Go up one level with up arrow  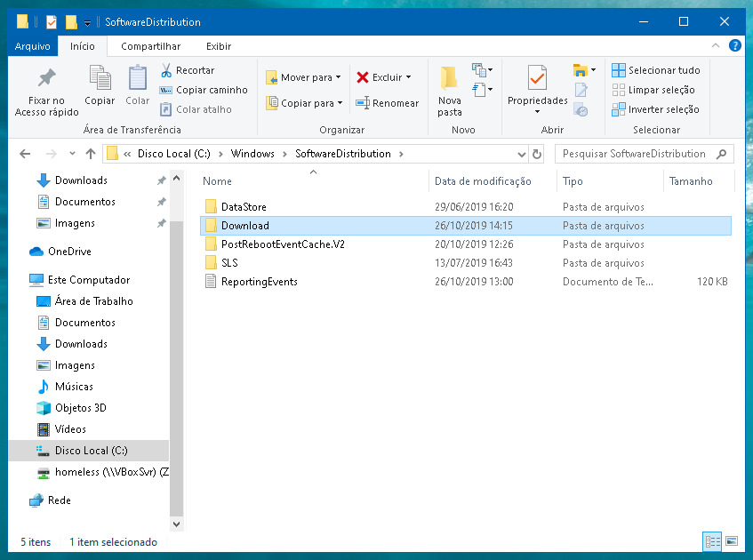91,154
